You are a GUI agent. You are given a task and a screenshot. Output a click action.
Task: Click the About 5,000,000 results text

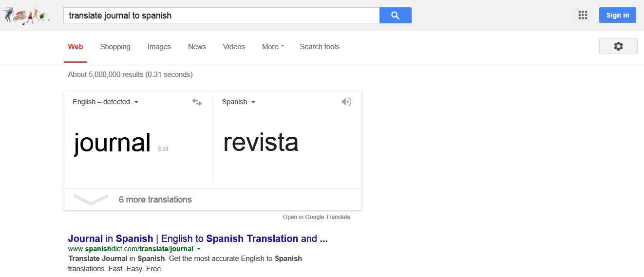130,74
